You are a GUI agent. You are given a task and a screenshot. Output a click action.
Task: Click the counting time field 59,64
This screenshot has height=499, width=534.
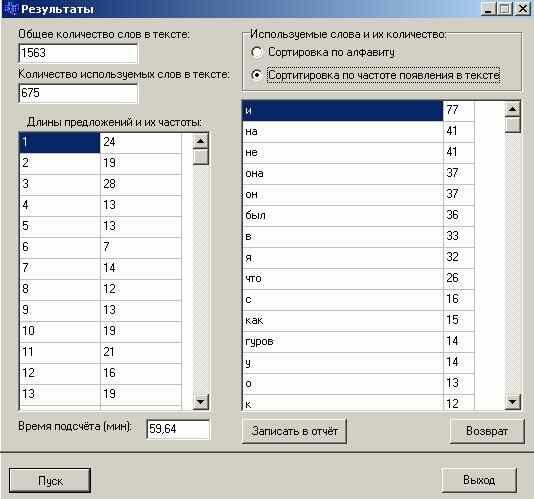(178, 429)
